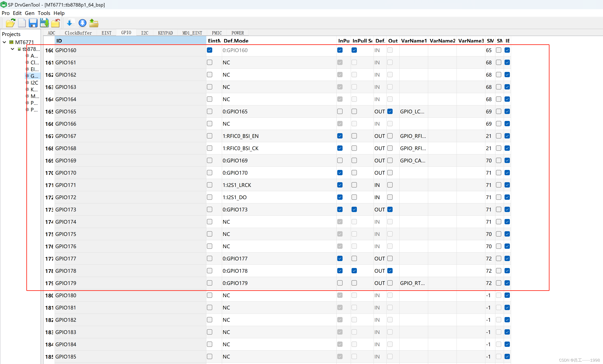Screen dimensions: 603x364
Task: Switch to the ADC tab
Action: tap(51, 33)
